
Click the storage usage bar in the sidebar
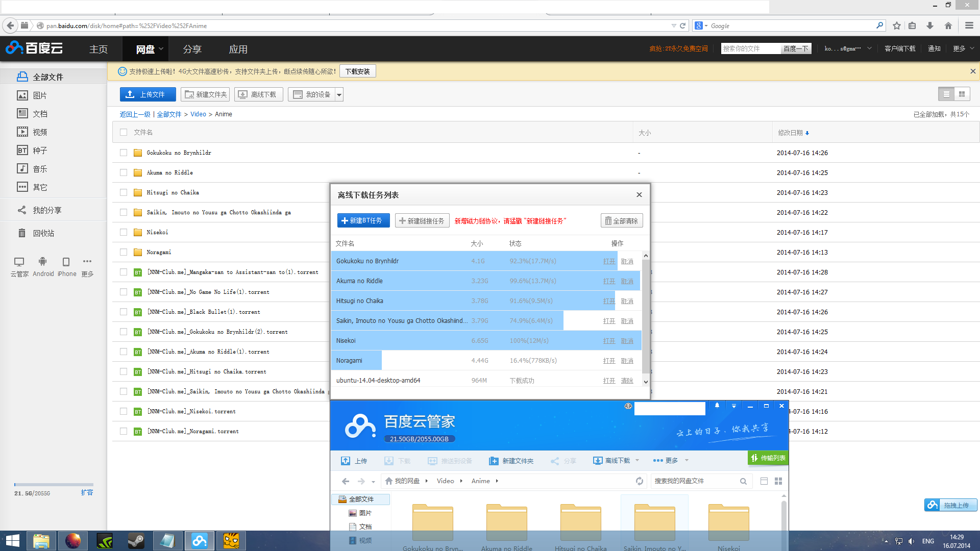[54, 484]
